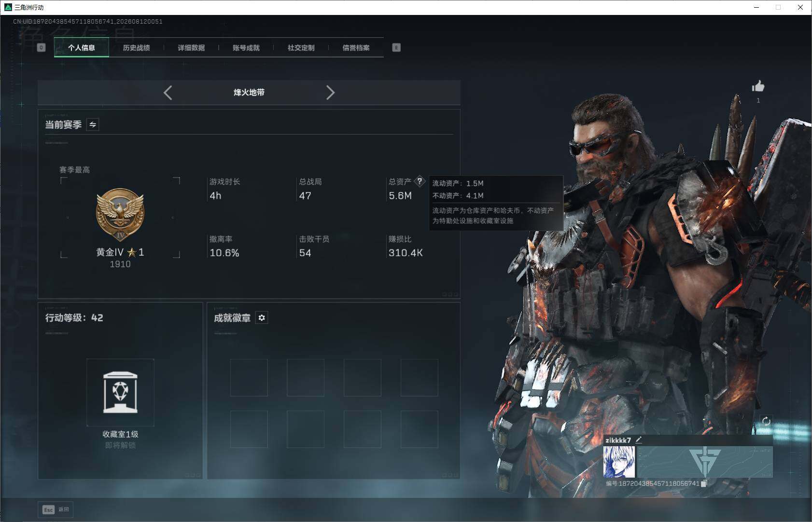Go to next game mode with right chevron
The height and width of the screenshot is (522, 812).
click(x=330, y=93)
